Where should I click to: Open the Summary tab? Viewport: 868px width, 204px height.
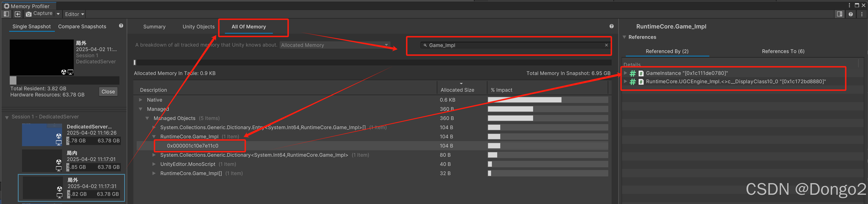tap(154, 27)
